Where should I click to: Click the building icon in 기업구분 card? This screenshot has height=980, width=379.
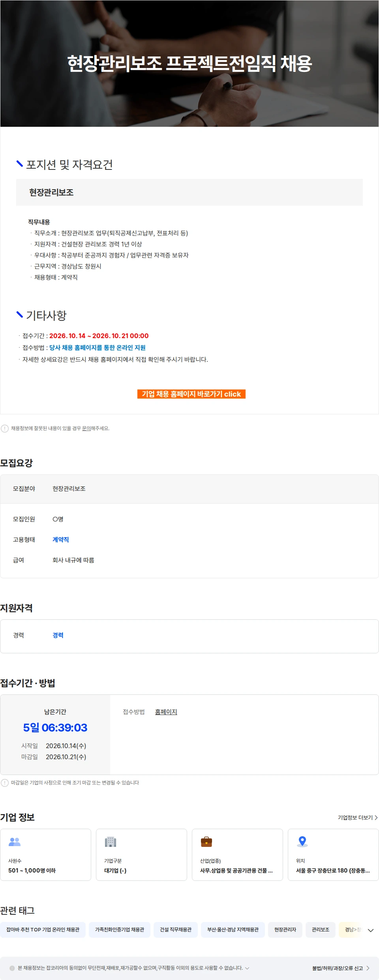(111, 842)
